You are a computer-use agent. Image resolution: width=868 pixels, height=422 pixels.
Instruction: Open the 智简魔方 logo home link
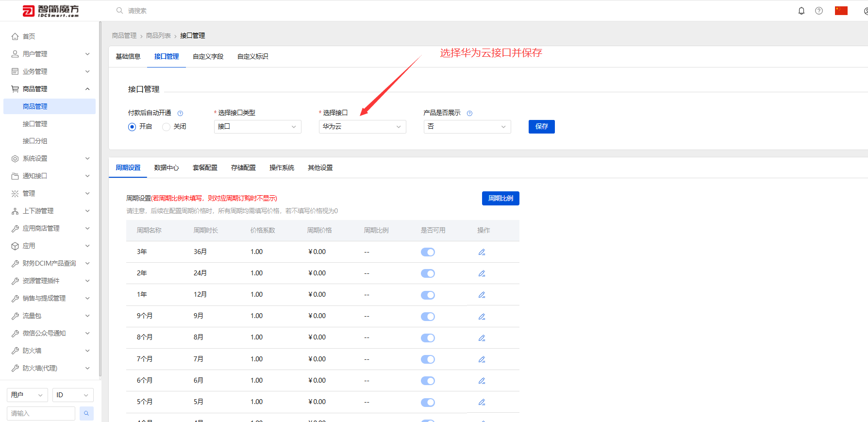51,11
